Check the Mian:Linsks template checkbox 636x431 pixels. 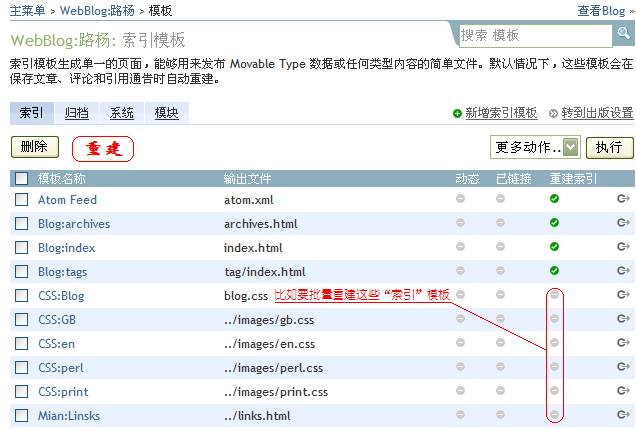[21, 415]
